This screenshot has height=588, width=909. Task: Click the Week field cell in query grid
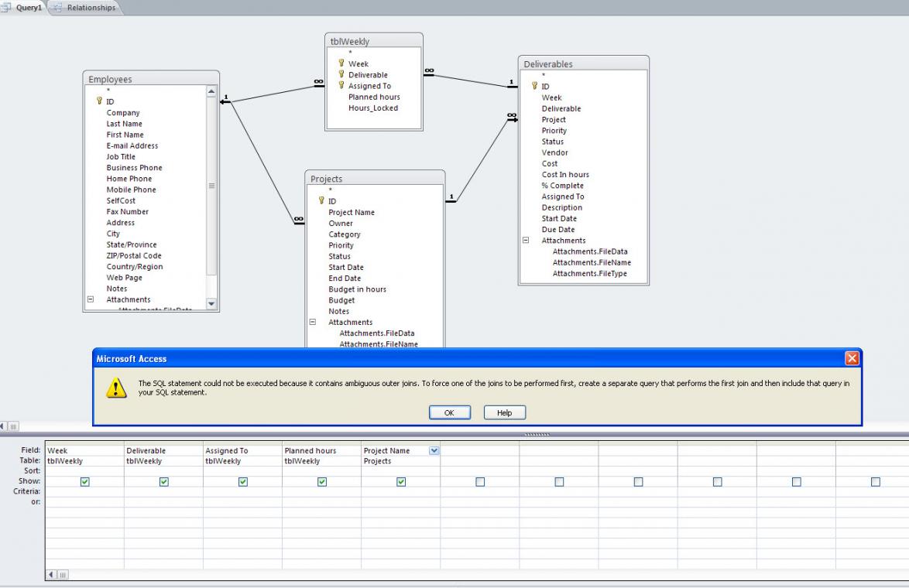(x=84, y=450)
